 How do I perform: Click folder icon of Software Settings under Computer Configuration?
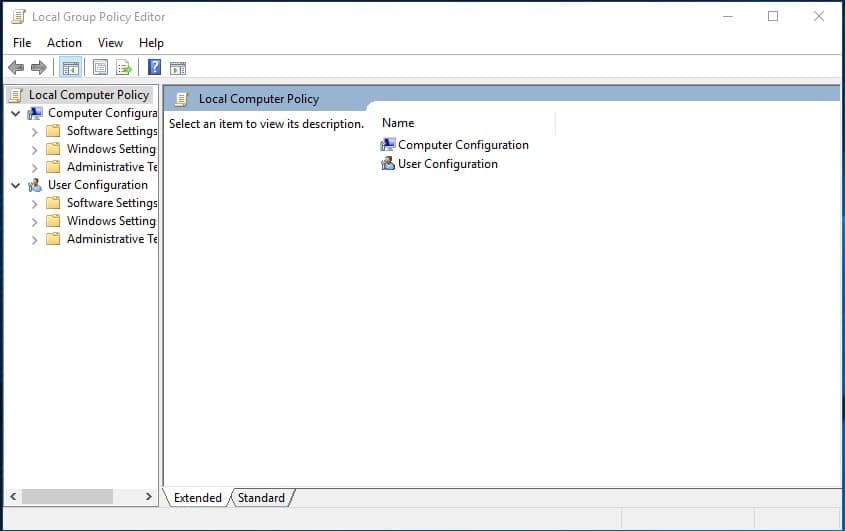click(x=53, y=131)
